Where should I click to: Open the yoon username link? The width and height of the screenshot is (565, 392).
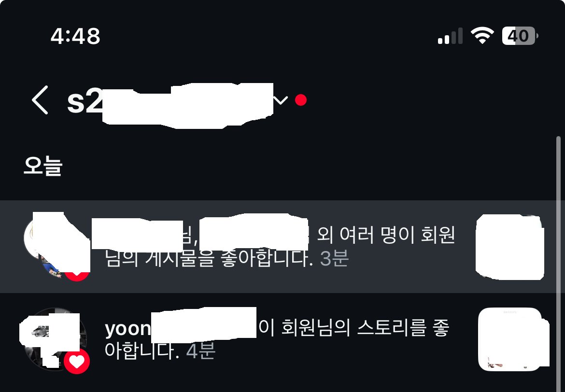(x=180, y=328)
